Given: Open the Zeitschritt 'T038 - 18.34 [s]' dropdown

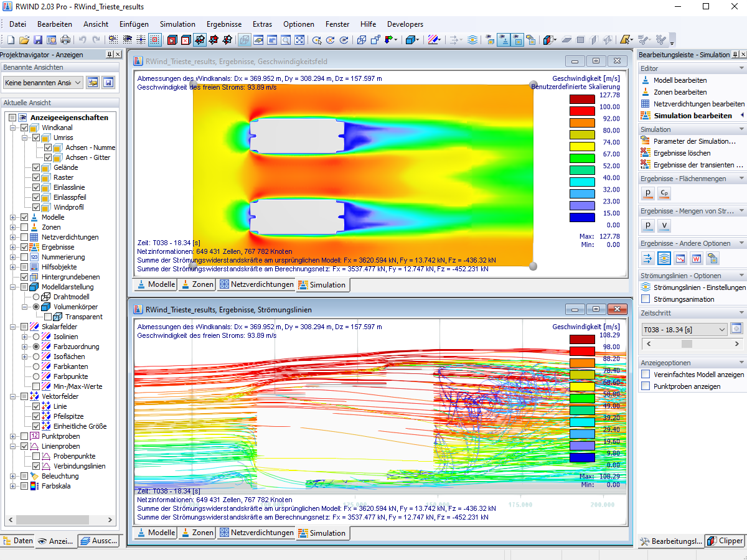Looking at the screenshot, I should point(684,329).
